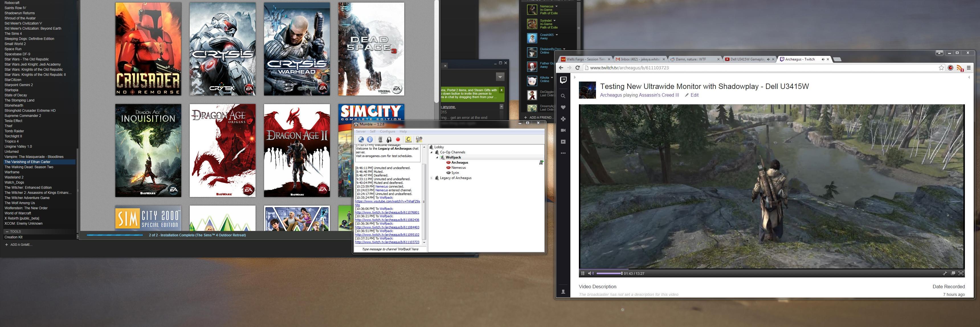The width and height of the screenshot is (980, 327).
Task: Click red record extension icon in Chrome
Action: (x=950, y=68)
